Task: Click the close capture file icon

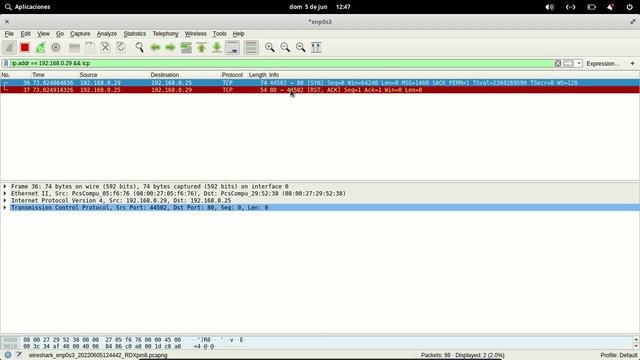Action: [105, 47]
